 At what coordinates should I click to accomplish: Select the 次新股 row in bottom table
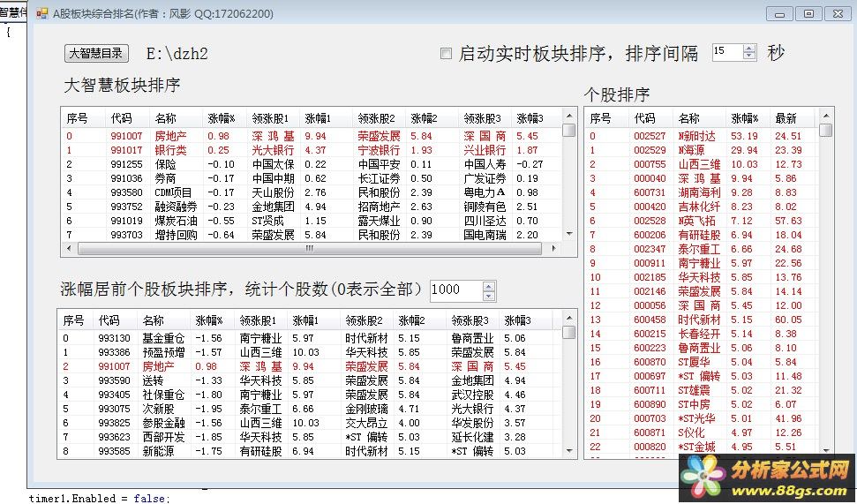[x=310, y=409]
